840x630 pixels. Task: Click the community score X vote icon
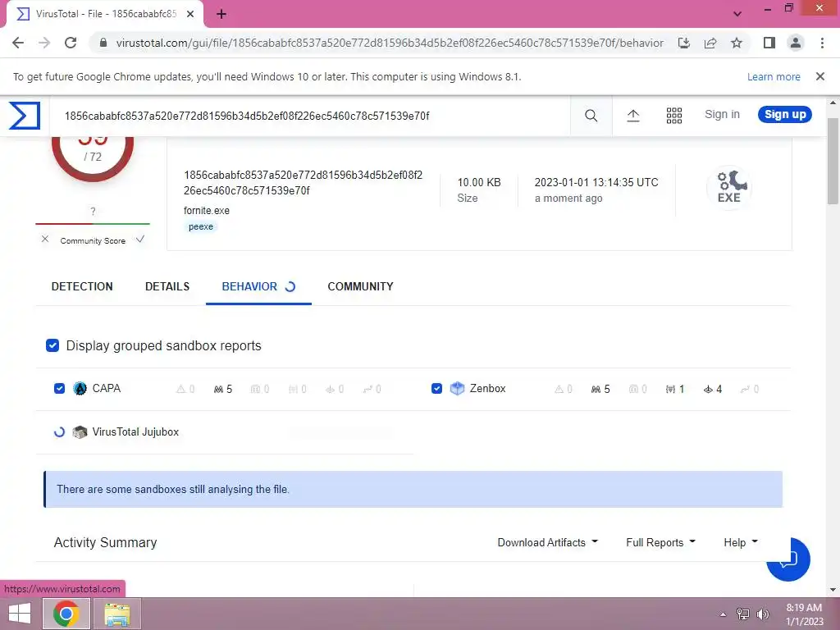pos(45,239)
